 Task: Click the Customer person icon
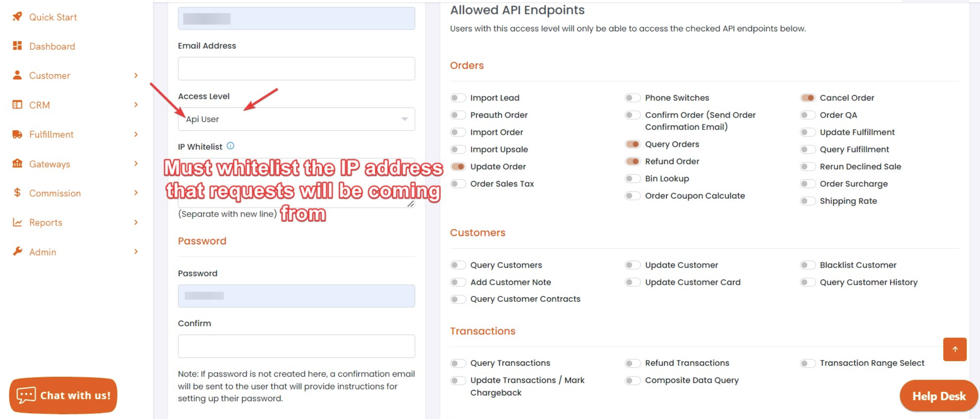point(17,75)
